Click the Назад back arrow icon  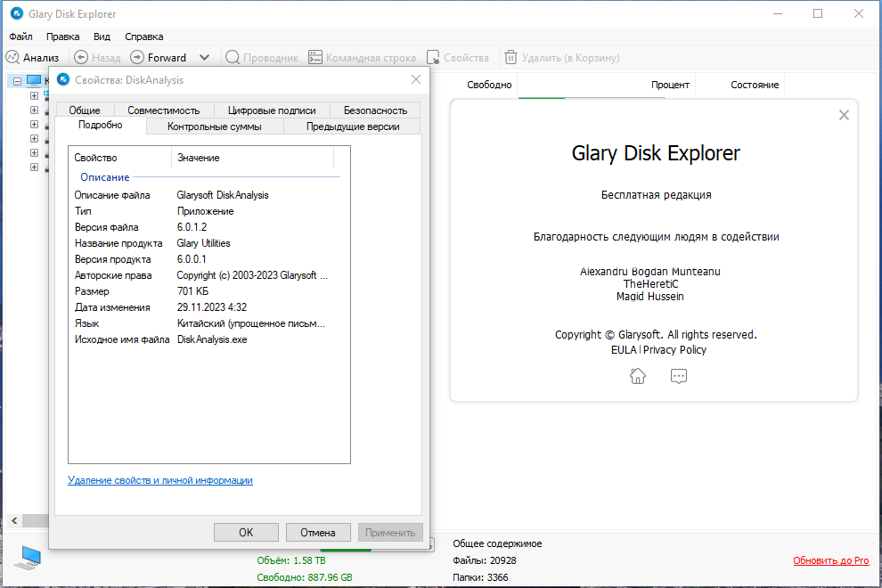[81, 57]
